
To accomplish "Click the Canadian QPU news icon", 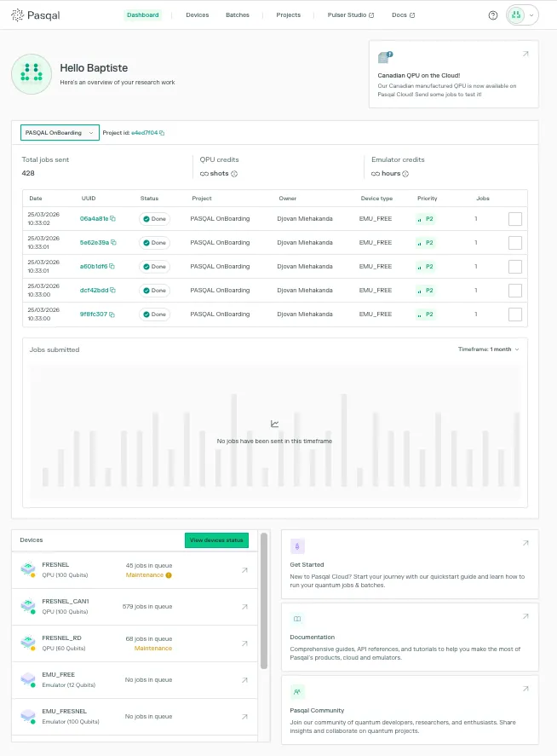I will (x=386, y=57).
